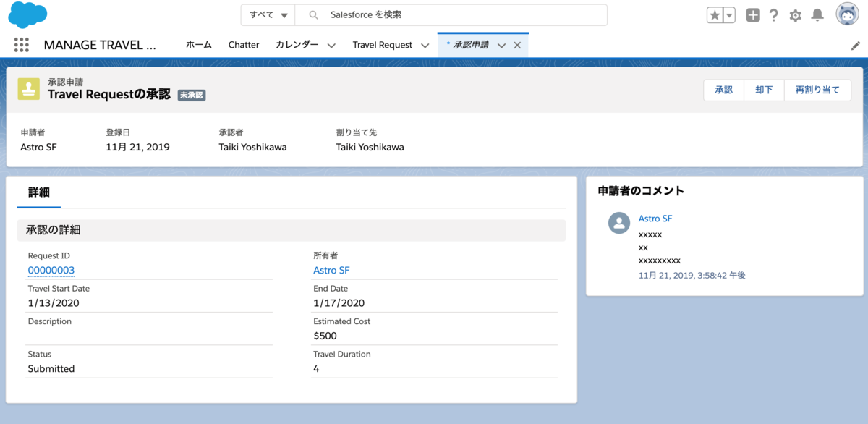This screenshot has height=424, width=868.
Task: Click comment text xxxxxxxxx
Action: (x=660, y=260)
